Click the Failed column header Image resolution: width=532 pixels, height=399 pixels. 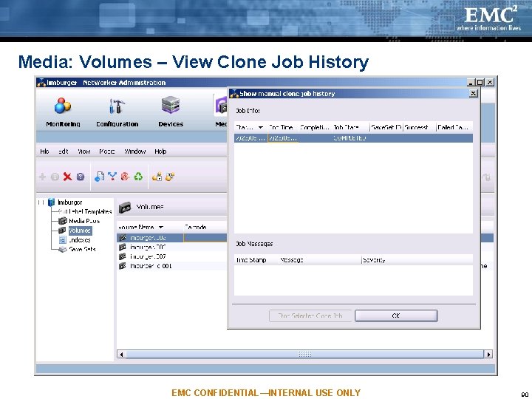(x=454, y=128)
